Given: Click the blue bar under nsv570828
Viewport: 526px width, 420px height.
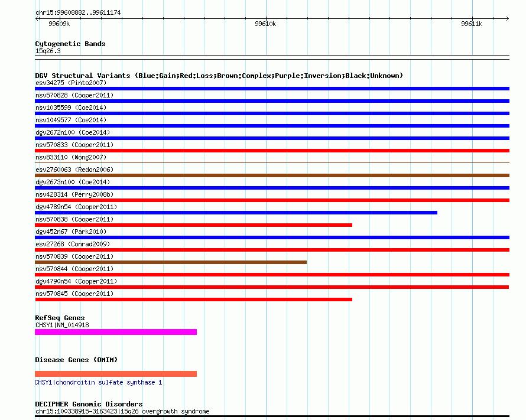Looking at the screenshot, I should click(x=272, y=101).
